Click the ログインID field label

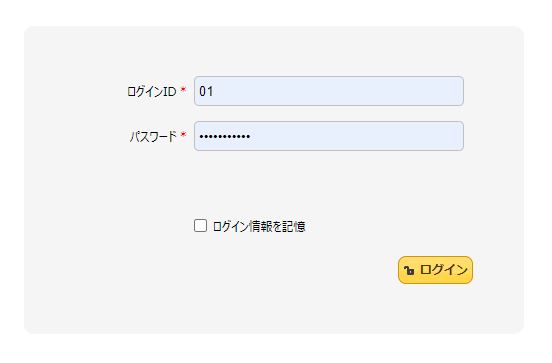pos(152,92)
